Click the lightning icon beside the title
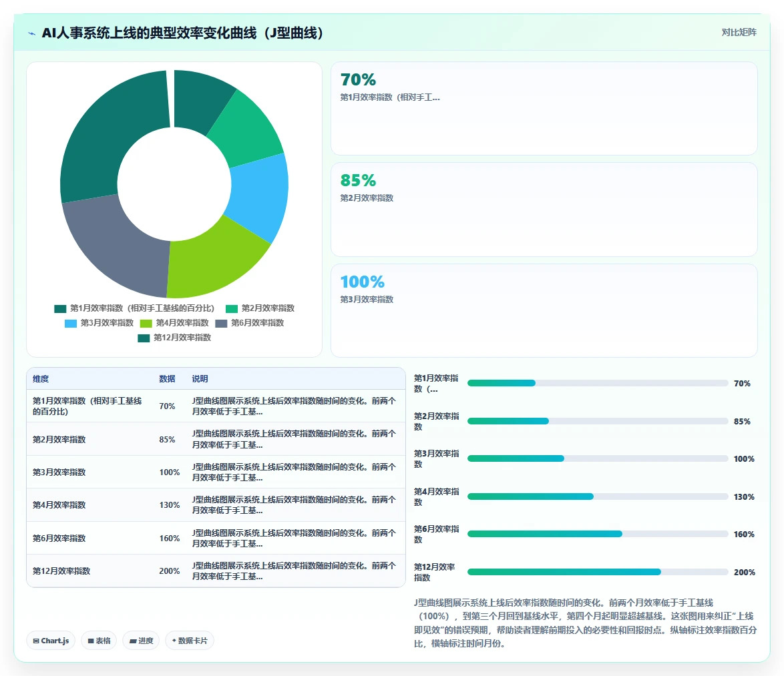Viewport: 784px width, 676px height. click(x=32, y=33)
